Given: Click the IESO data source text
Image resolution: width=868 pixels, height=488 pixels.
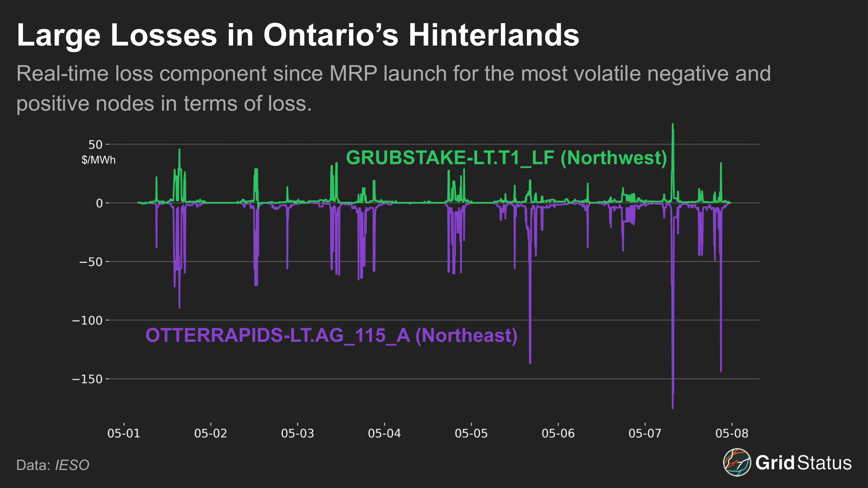Looking at the screenshot, I should coord(72,465).
